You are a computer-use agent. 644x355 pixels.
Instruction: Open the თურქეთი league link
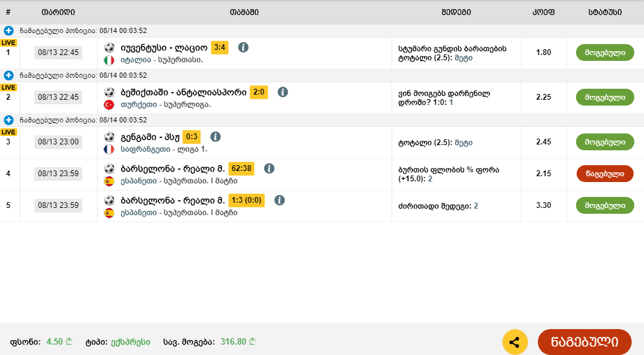pyautogui.click(x=139, y=105)
